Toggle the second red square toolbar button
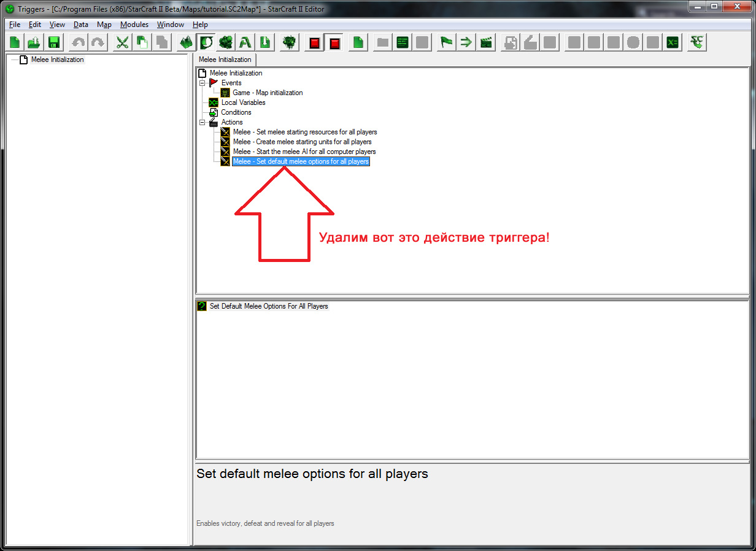This screenshot has width=756, height=551. point(334,42)
